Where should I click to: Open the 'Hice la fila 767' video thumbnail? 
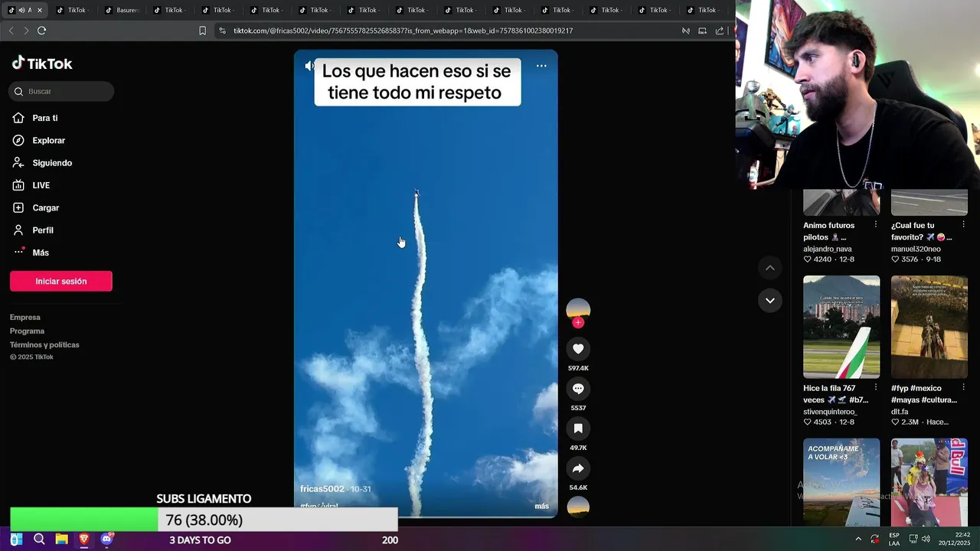841,327
